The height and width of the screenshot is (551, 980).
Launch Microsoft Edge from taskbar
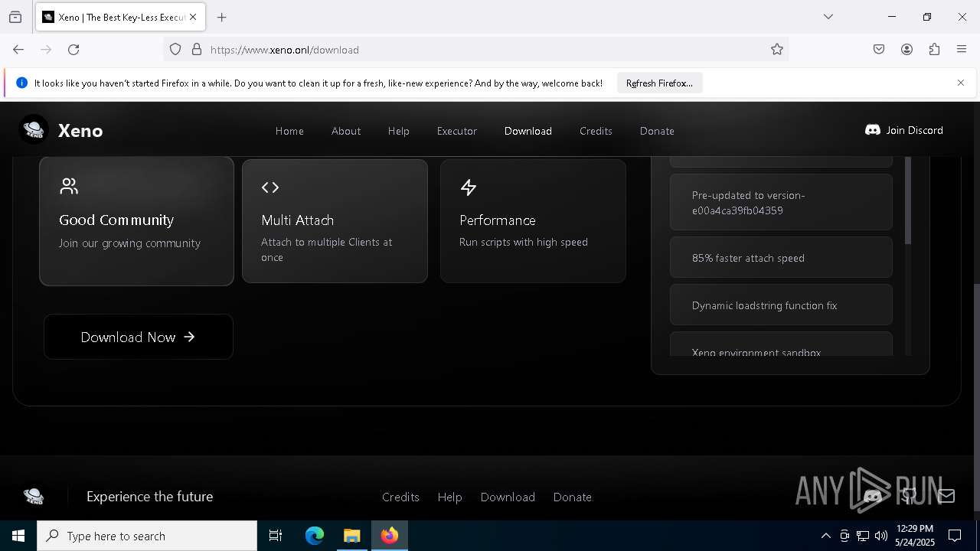point(315,536)
